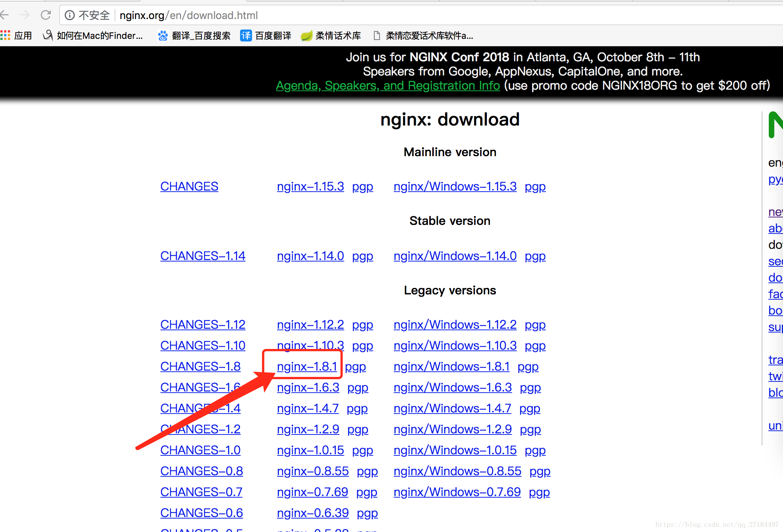The width and height of the screenshot is (783, 532).
Task: Open CHANGES-1.14 link
Action: click(203, 256)
